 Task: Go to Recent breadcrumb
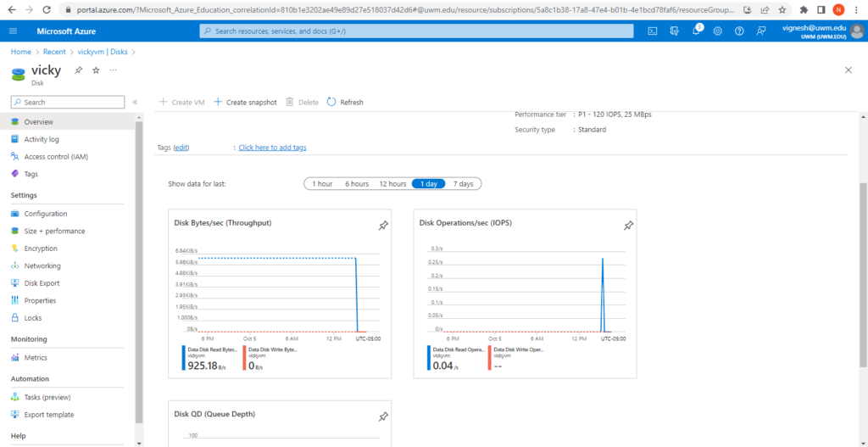(54, 52)
